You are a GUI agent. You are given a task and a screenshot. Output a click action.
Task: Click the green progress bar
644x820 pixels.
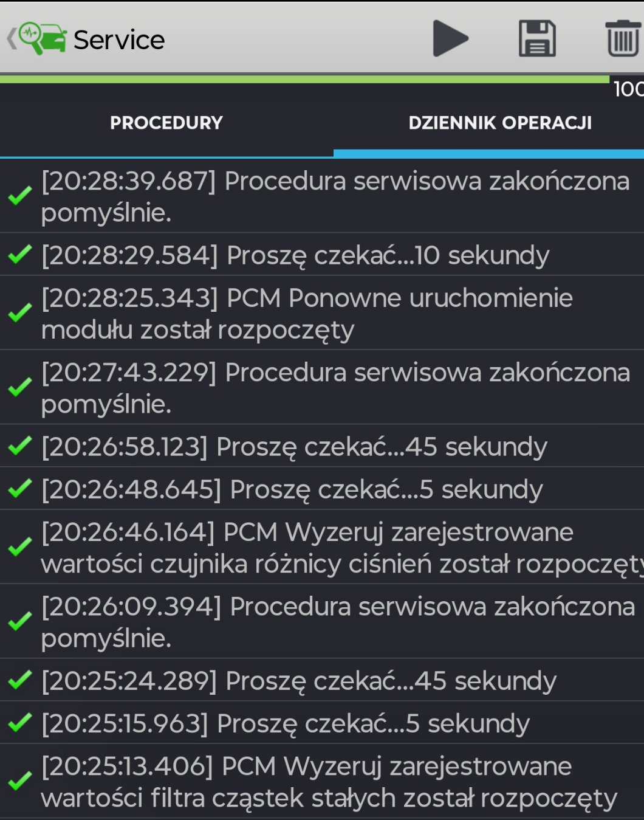304,79
